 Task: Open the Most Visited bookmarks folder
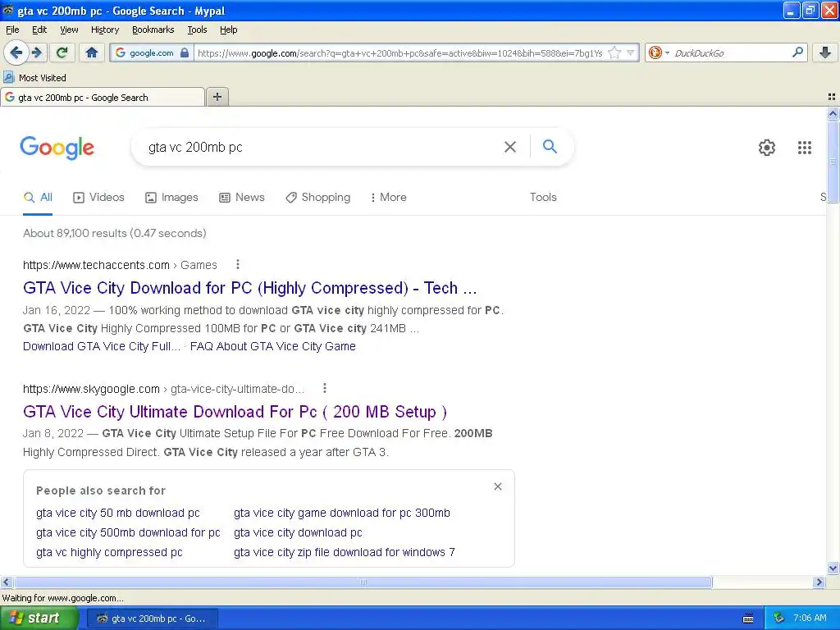tap(34, 78)
